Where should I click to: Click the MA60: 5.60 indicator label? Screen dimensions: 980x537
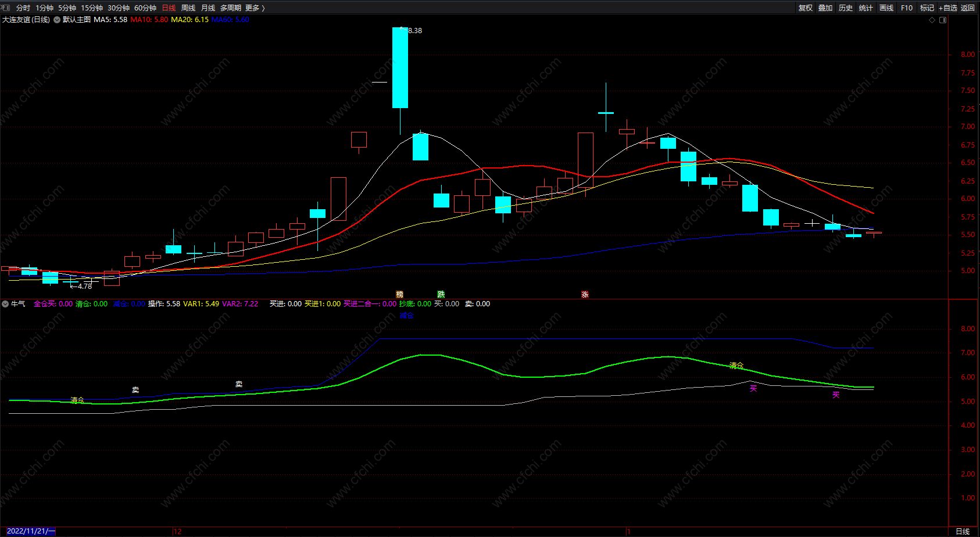point(230,20)
